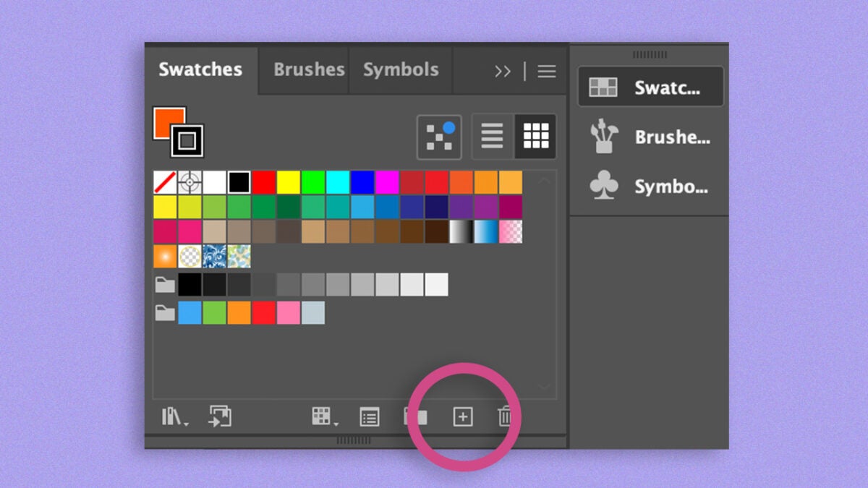Pick the pure red color swatch
Screen dimensions: 868x488
[x=264, y=182]
